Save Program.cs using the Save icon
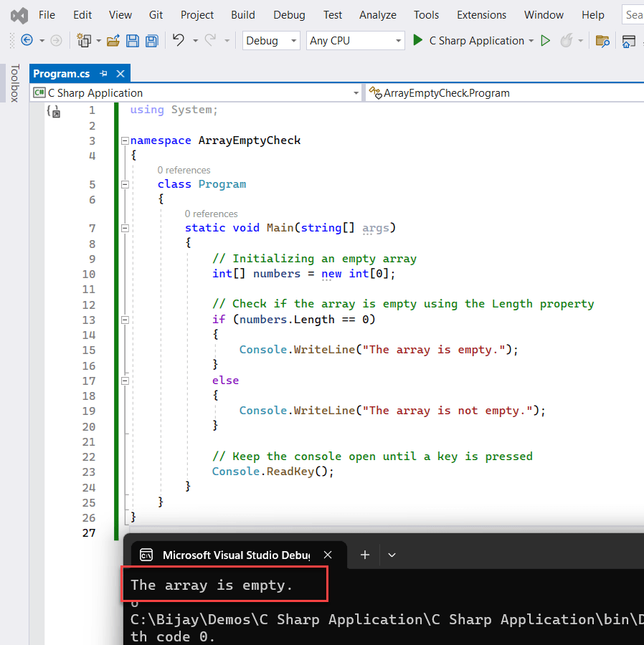This screenshot has width=644, height=645. tap(133, 41)
